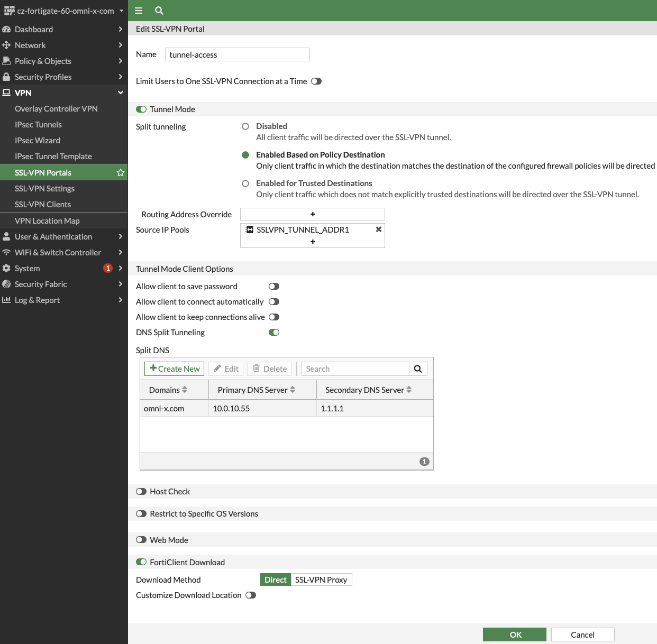This screenshot has width=657, height=644.
Task: Click the OK button
Action: (514, 634)
